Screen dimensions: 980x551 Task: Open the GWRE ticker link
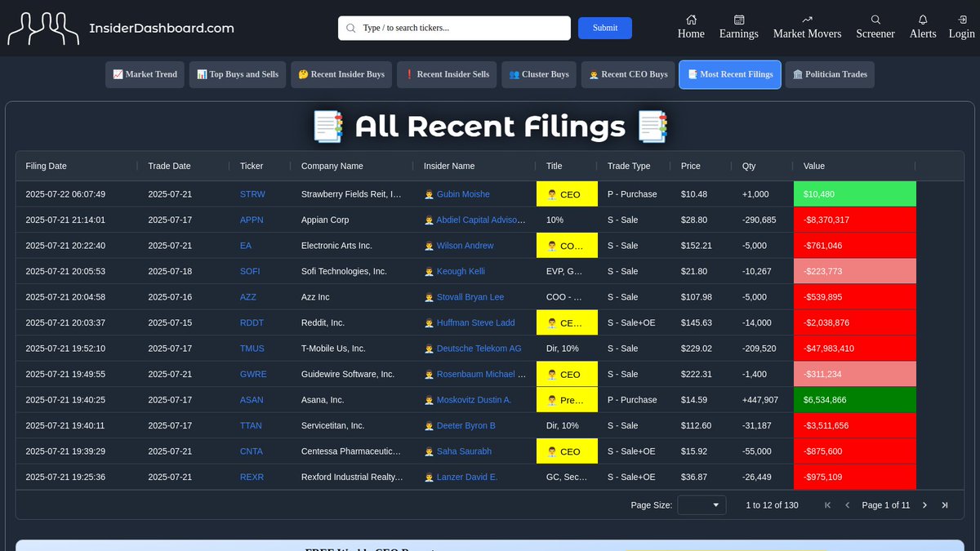pos(253,375)
